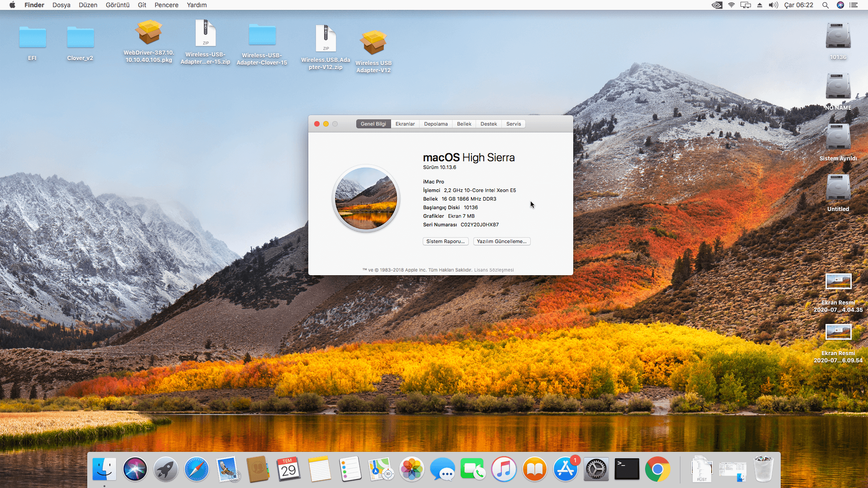868x488 pixels.
Task: Open App Store with update badge
Action: point(565,469)
